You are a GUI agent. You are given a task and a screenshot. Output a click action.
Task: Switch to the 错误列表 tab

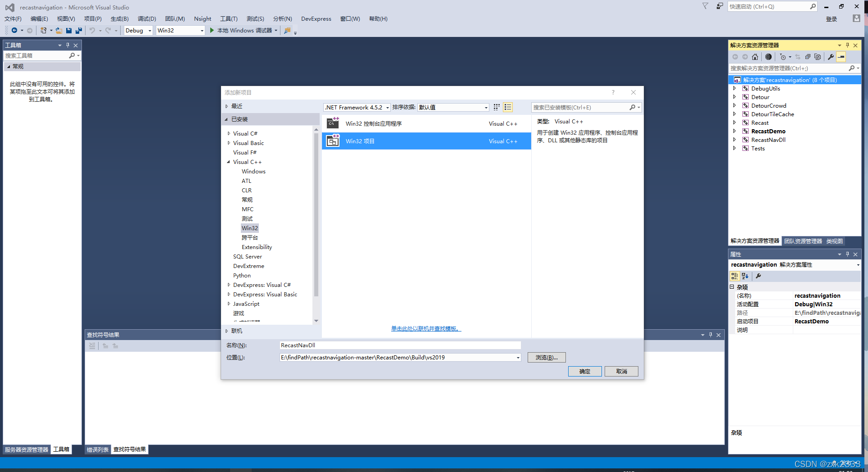pos(98,449)
